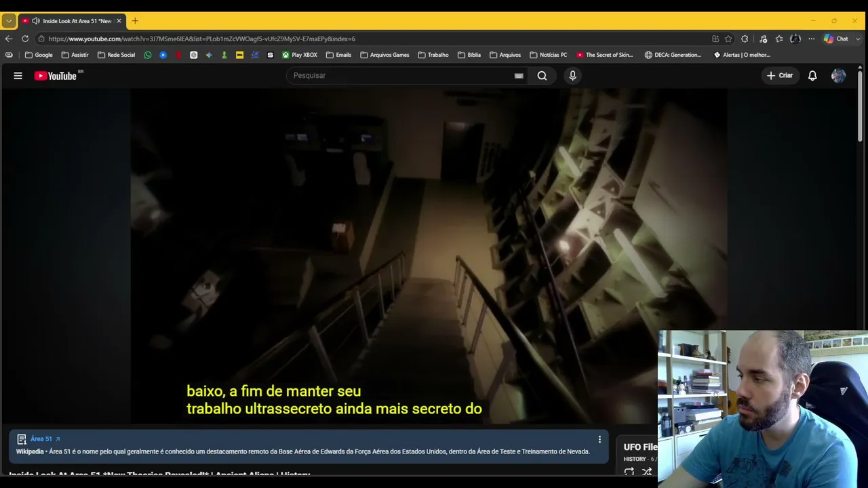This screenshot has width=868, height=488.
Task: Click the YouTube search magnifier button
Action: tap(542, 76)
